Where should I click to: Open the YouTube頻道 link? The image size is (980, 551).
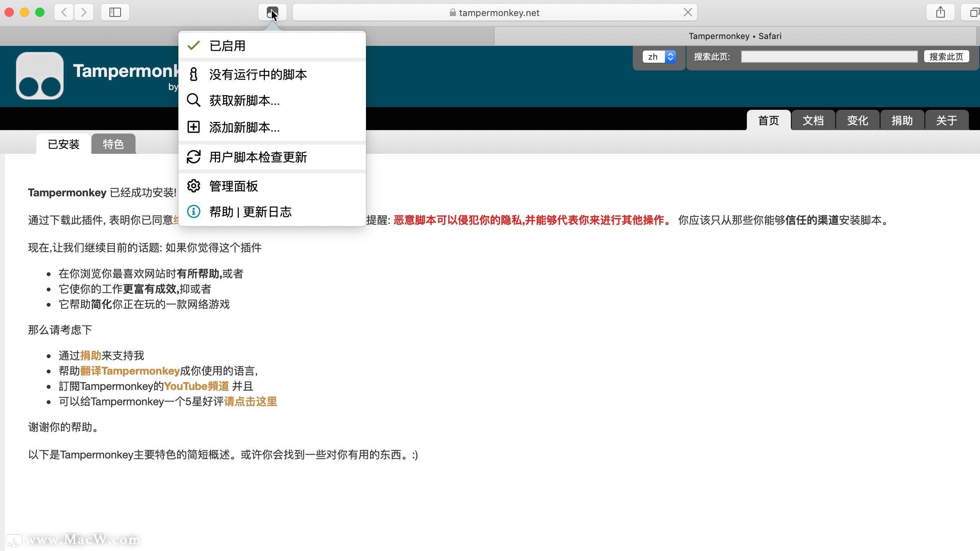(196, 386)
